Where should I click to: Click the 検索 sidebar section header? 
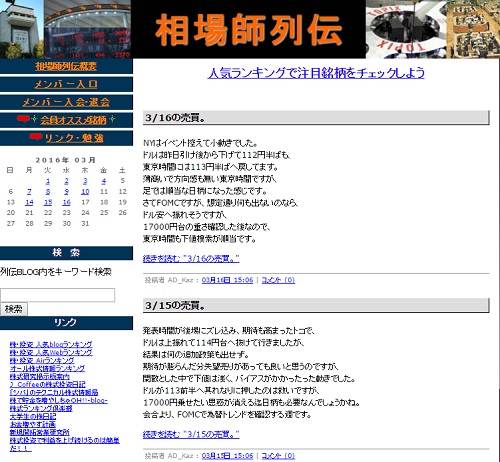click(x=66, y=253)
